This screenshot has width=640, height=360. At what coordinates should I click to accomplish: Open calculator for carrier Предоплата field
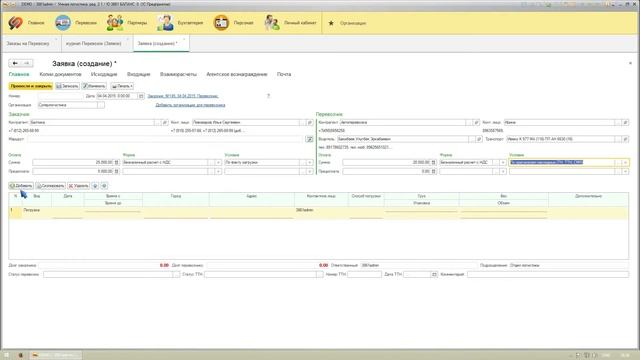click(x=434, y=171)
